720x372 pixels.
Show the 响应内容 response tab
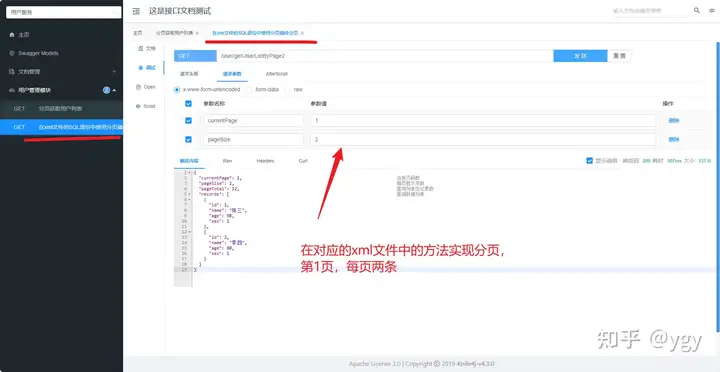point(189,161)
